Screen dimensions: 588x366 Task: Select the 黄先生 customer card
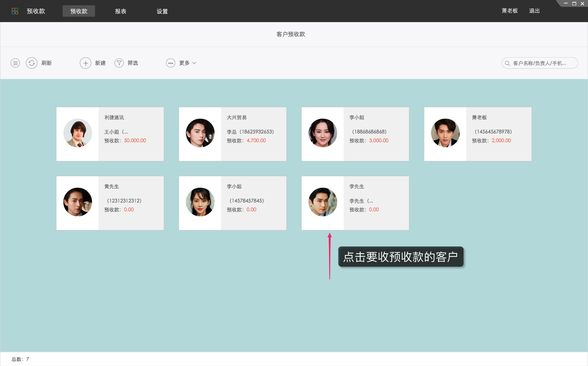click(110, 203)
